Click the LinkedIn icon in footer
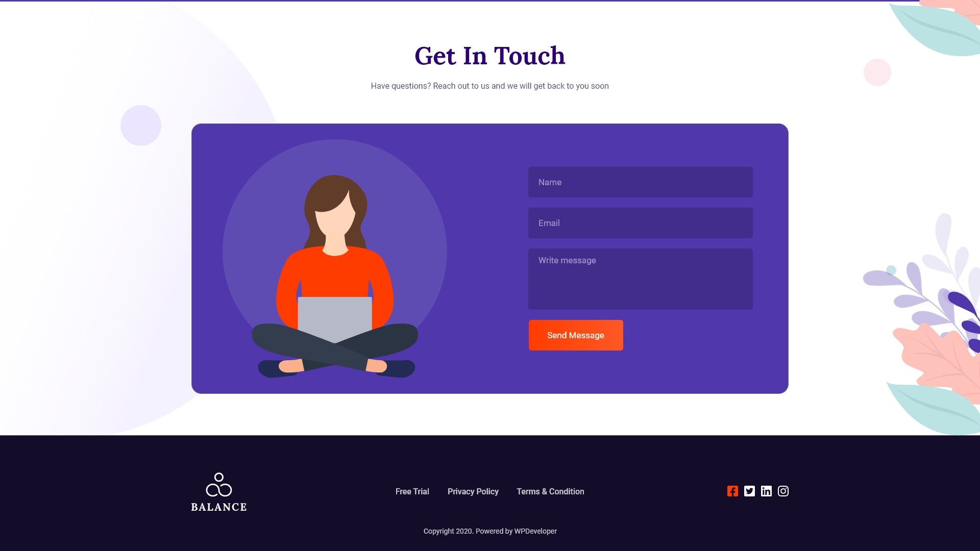 766,491
